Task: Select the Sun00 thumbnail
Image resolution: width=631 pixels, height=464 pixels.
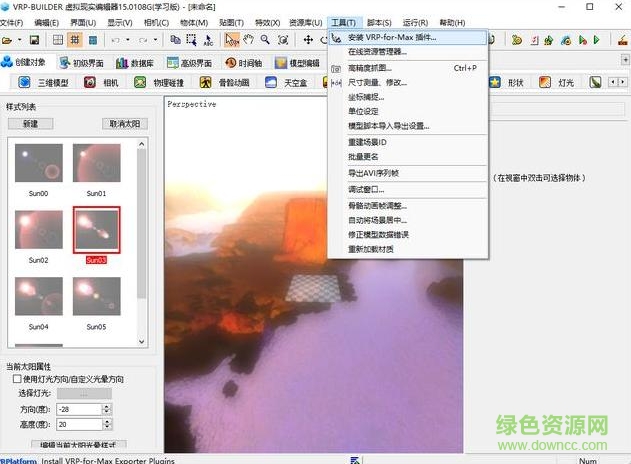Action: point(39,163)
